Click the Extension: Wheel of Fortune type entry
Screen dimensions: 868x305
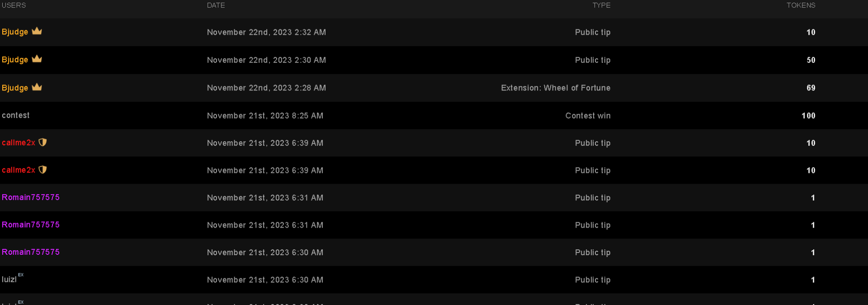click(x=556, y=88)
